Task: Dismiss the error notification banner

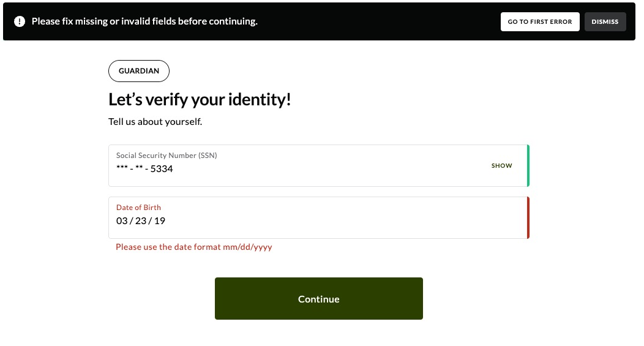Action: [x=605, y=21]
